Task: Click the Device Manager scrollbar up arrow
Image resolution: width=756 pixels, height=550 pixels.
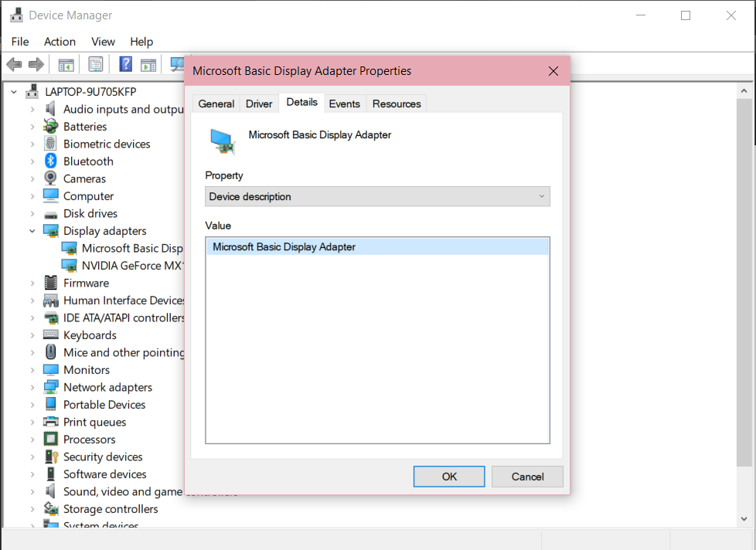Action: pos(744,90)
